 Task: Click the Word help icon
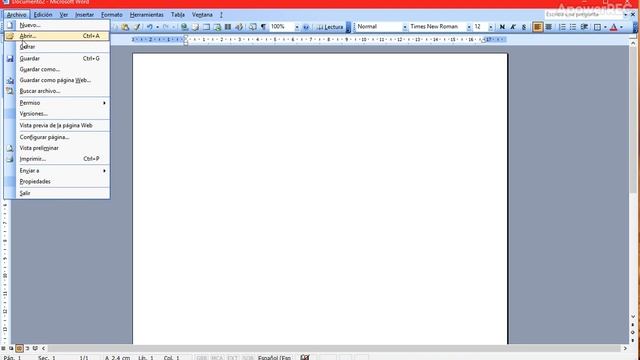tap(306, 27)
